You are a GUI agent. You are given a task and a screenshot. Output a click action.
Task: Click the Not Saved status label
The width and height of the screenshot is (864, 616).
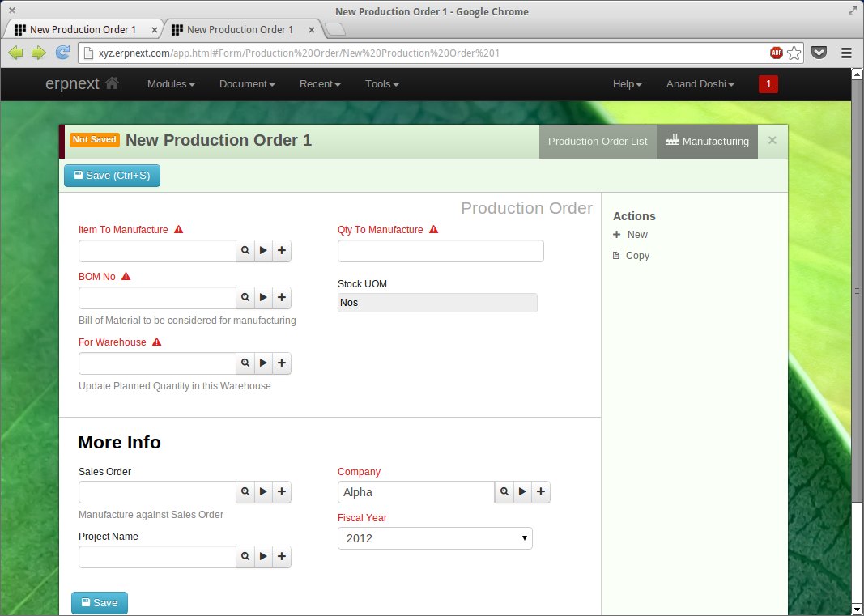[x=95, y=139]
